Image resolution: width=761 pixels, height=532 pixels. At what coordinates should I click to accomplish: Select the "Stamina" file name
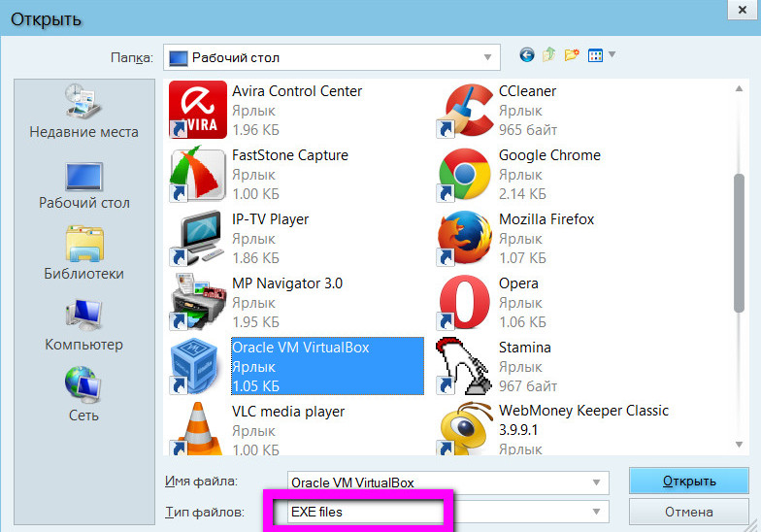524,348
